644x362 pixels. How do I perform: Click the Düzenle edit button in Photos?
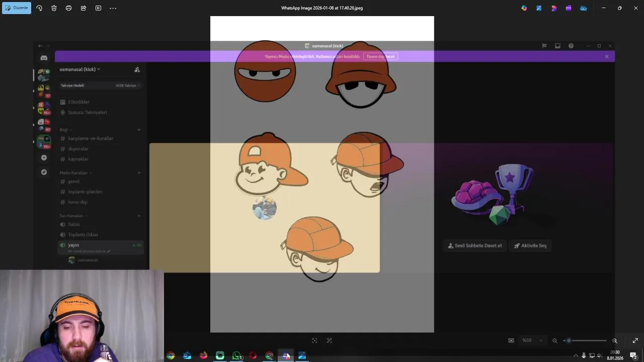[17, 8]
